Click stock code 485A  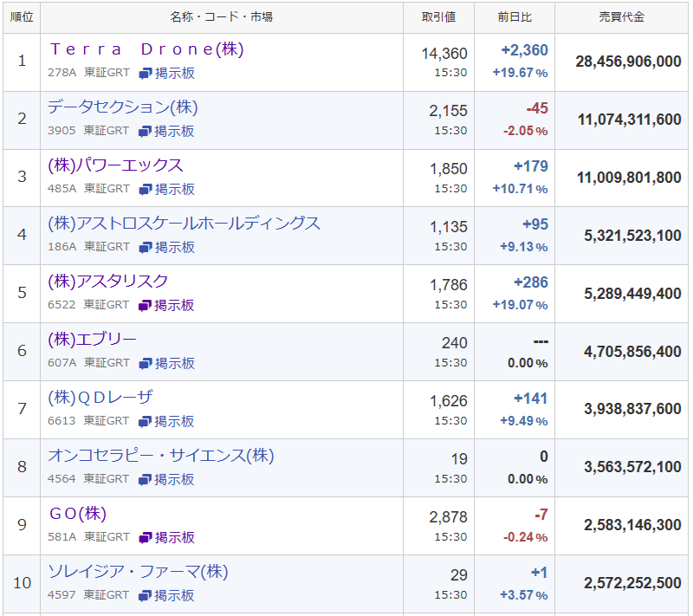pos(62,189)
